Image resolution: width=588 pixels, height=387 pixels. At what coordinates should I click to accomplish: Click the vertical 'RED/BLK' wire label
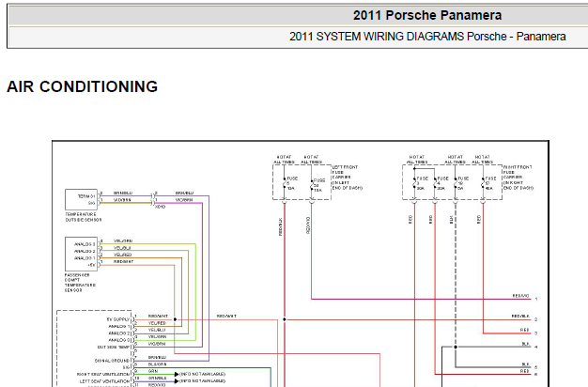[x=281, y=226]
